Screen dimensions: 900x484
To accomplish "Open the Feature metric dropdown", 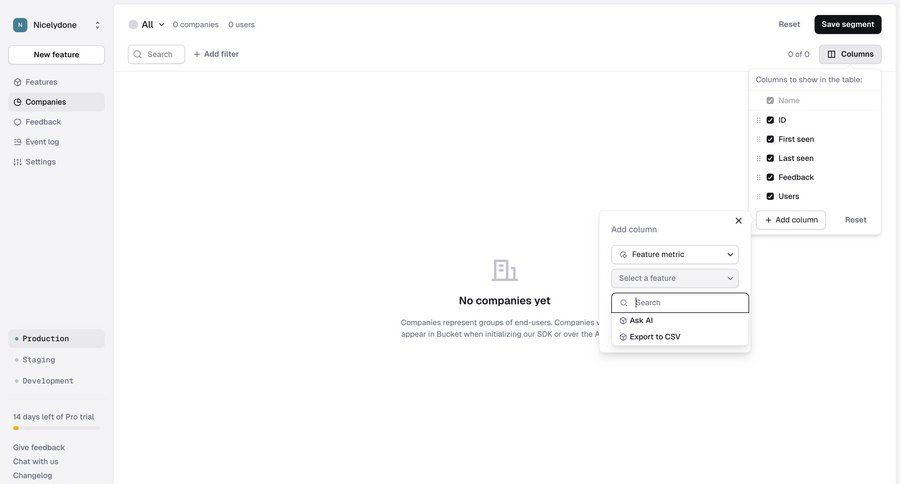I will coord(675,255).
